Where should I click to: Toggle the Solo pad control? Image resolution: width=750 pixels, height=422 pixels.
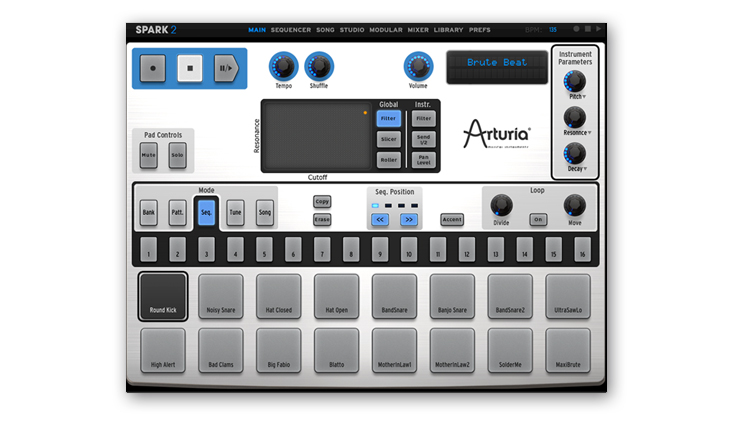(x=177, y=155)
